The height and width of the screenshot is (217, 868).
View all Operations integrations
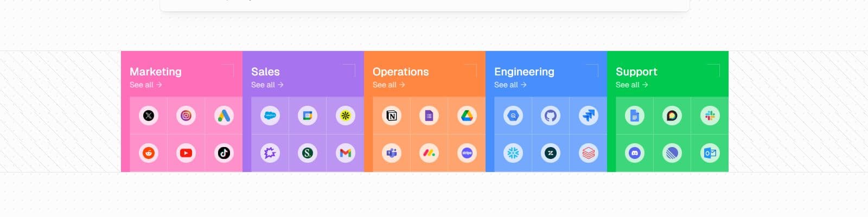[389, 85]
